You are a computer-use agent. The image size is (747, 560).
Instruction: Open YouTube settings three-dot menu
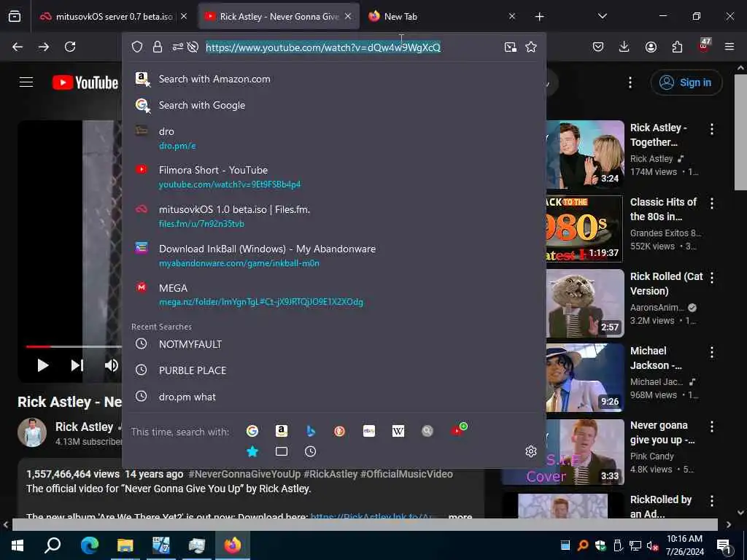tap(630, 82)
